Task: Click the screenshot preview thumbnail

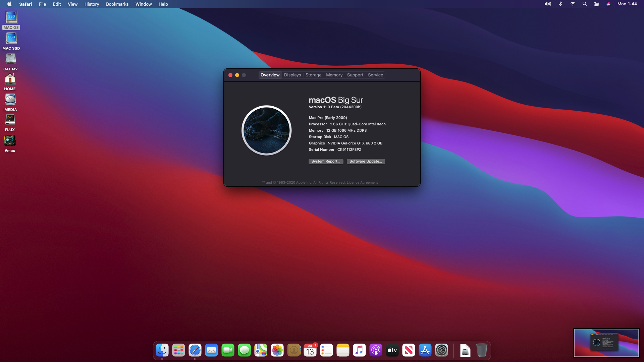Action: (606, 343)
